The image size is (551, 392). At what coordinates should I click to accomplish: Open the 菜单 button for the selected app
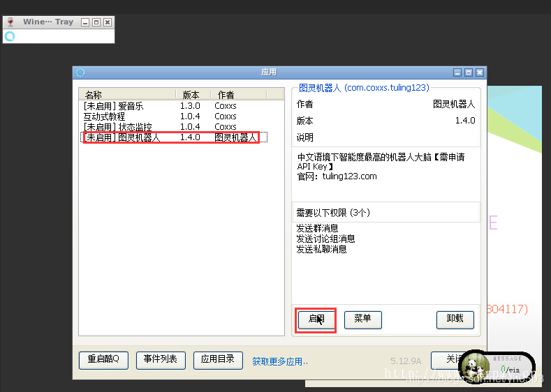pyautogui.click(x=362, y=319)
